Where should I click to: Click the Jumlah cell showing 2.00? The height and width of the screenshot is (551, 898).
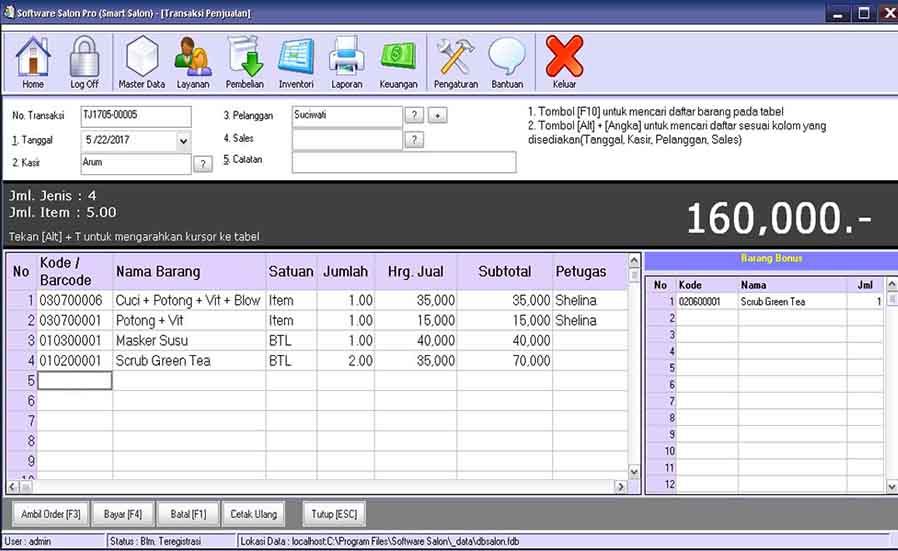[346, 361]
